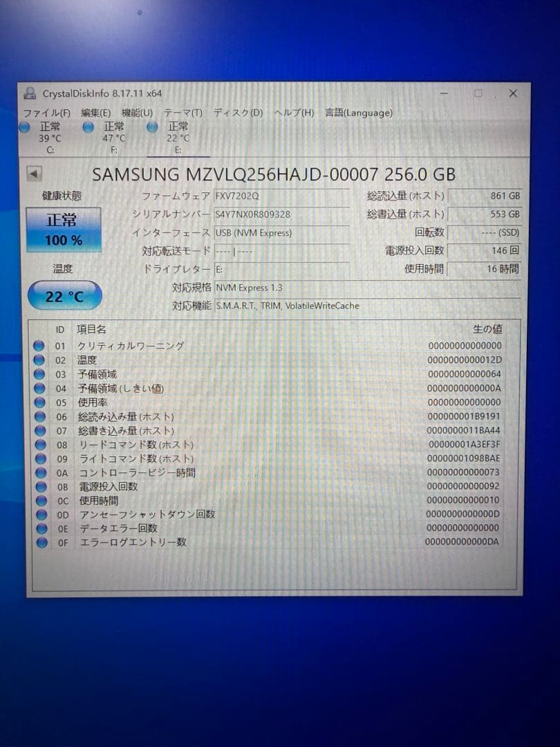Select the F: drive 47 °C tab

pos(114,138)
